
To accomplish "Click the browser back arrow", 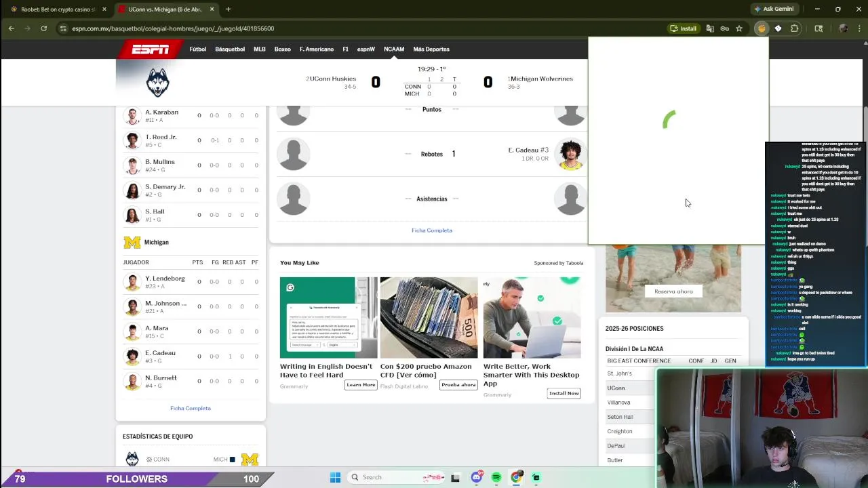I will click(11, 28).
